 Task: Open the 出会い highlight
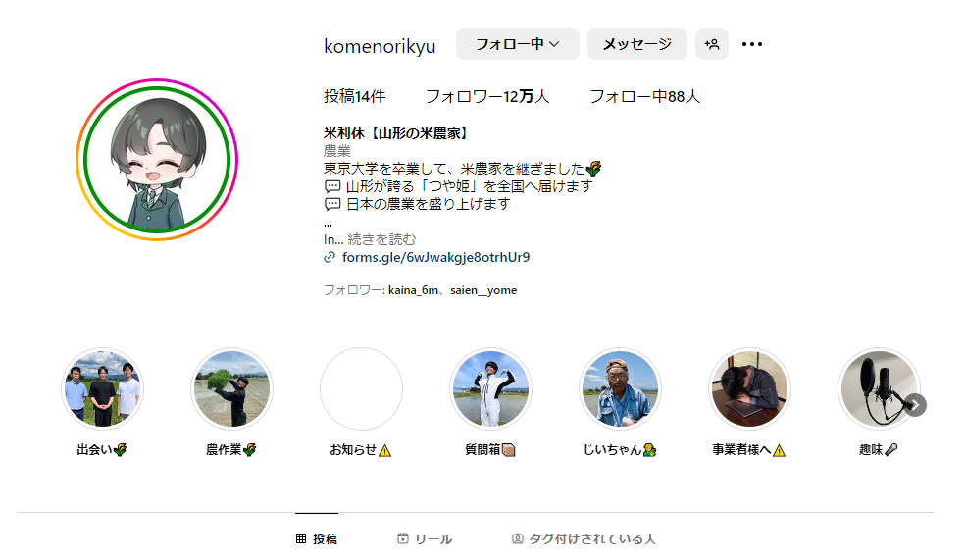point(102,389)
